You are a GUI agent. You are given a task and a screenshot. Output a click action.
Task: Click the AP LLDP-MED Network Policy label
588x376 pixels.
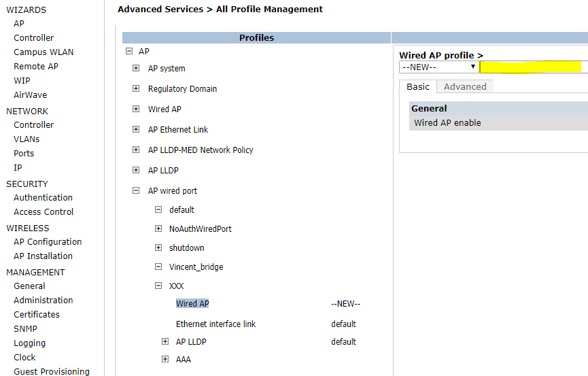pos(201,150)
